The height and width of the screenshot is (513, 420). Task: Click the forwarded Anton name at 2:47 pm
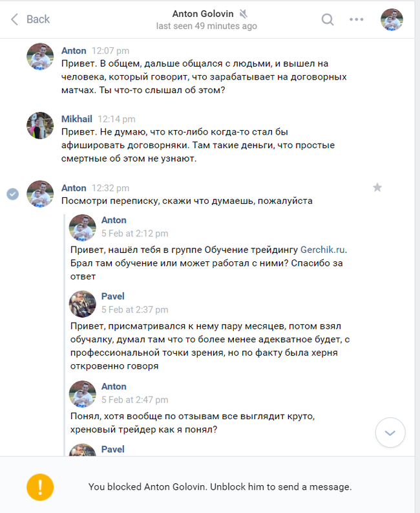pyautogui.click(x=114, y=386)
